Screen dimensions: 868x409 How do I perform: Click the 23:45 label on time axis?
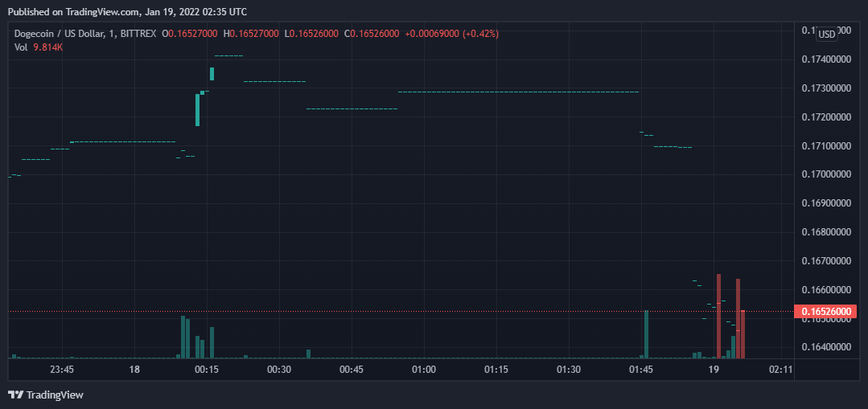coord(62,370)
